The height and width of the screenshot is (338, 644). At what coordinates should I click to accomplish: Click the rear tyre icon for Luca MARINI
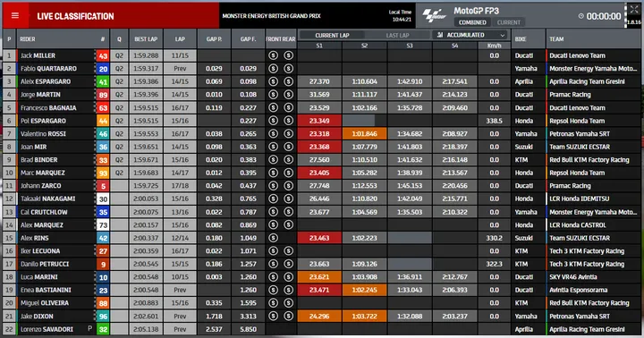288,277
